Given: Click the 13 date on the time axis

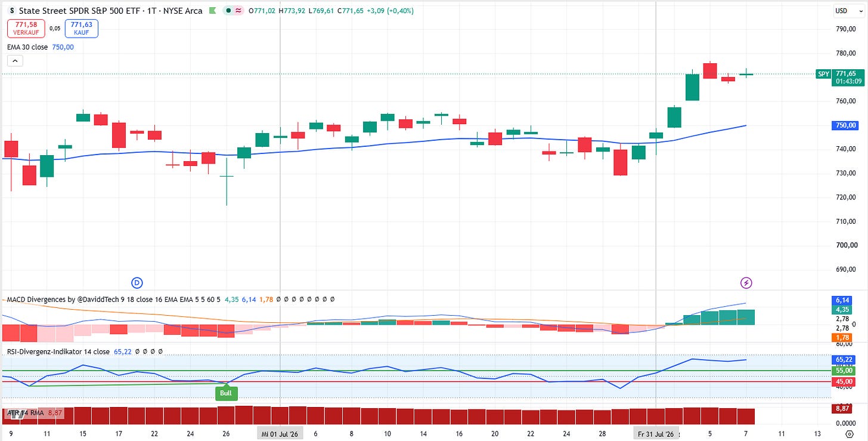Looking at the screenshot, I should point(817,434).
